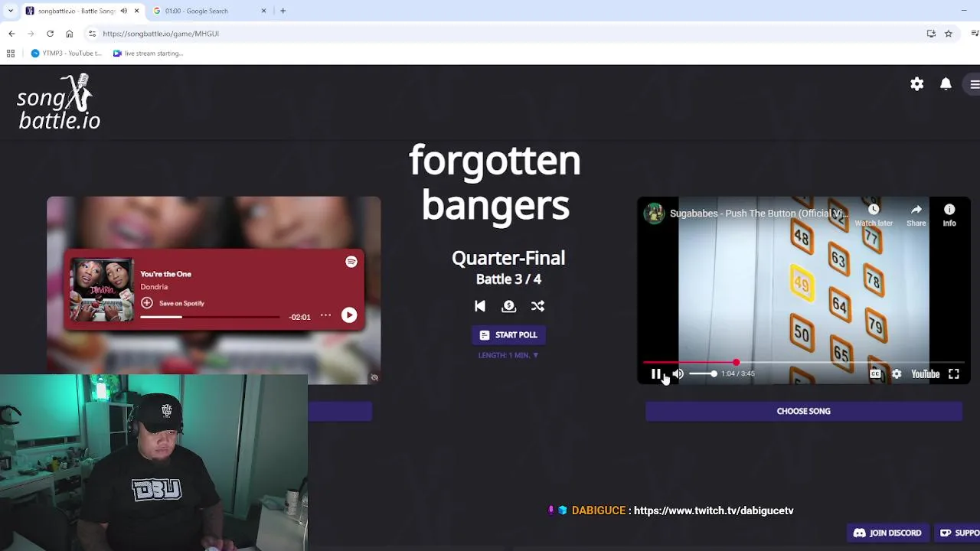Screen dimensions: 980x551
Task: Switch to the Google Search tab
Action: [207, 11]
